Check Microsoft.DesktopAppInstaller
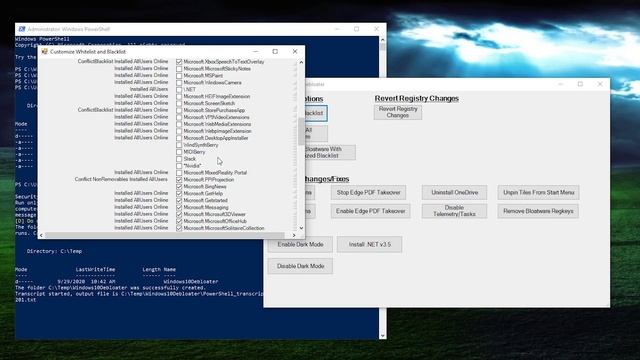The height and width of the screenshot is (360, 640). coord(179,138)
